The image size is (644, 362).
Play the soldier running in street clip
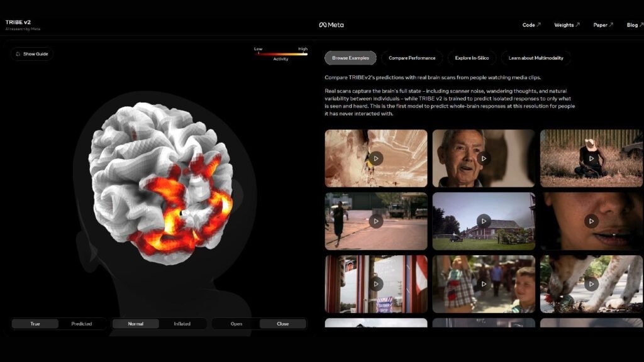(x=375, y=221)
